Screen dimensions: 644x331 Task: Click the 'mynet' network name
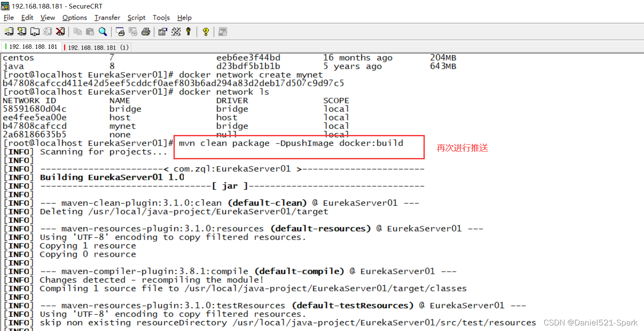123,126
